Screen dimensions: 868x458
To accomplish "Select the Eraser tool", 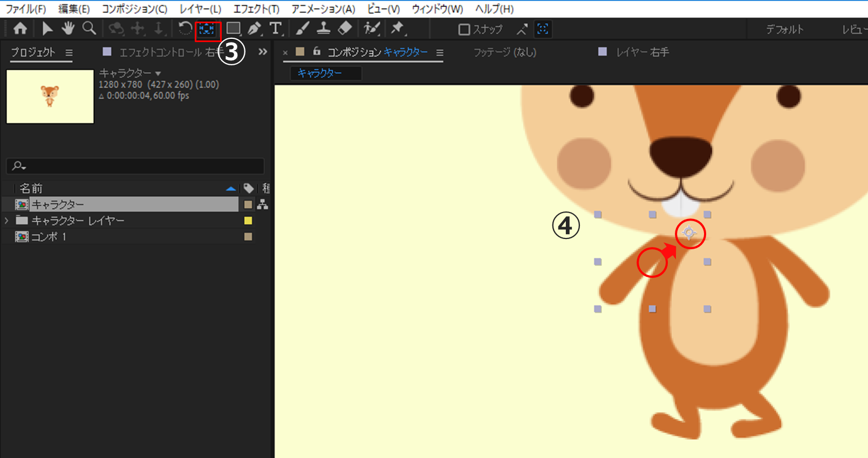I will click(345, 29).
